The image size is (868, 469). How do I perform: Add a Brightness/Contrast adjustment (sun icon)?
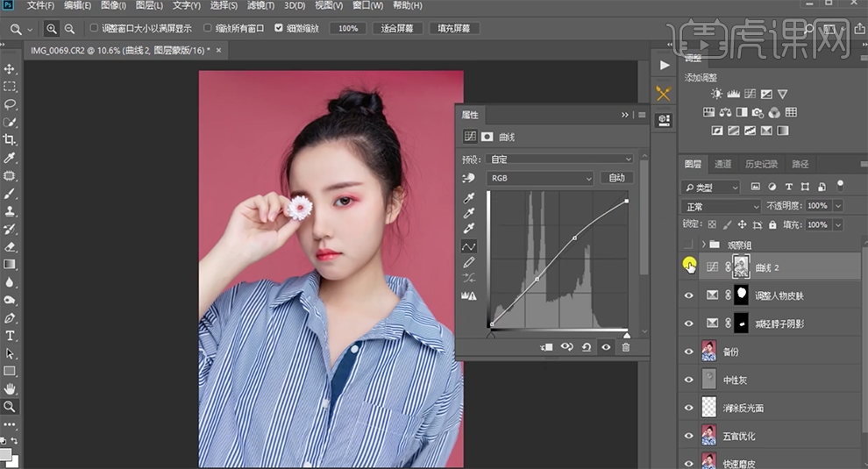[x=716, y=94]
